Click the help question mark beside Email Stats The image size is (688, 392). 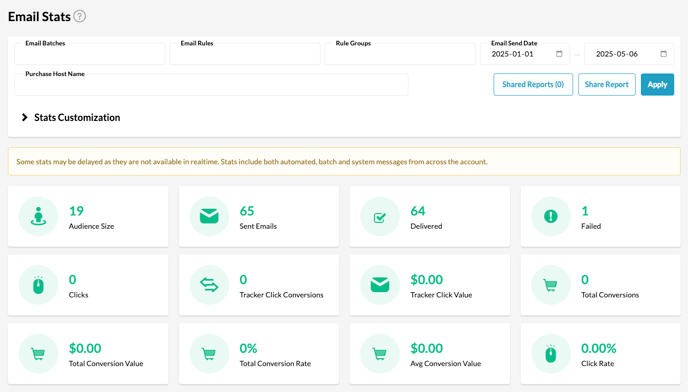[79, 16]
